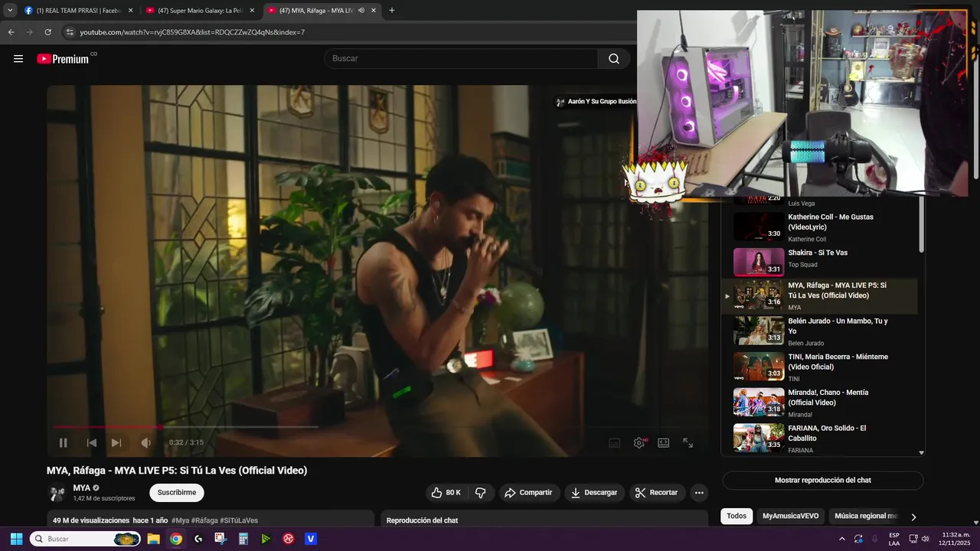The image size is (980, 551).
Task: Click the #Mya hashtag
Action: (180, 520)
